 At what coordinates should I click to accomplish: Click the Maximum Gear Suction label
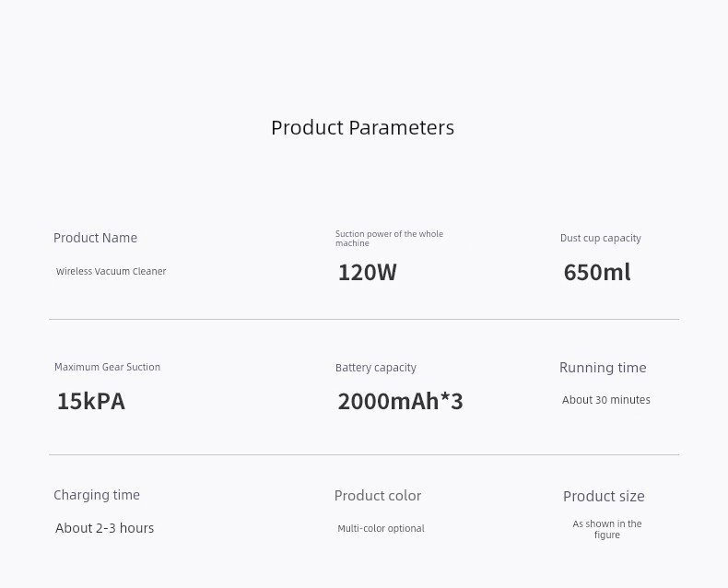tap(107, 367)
